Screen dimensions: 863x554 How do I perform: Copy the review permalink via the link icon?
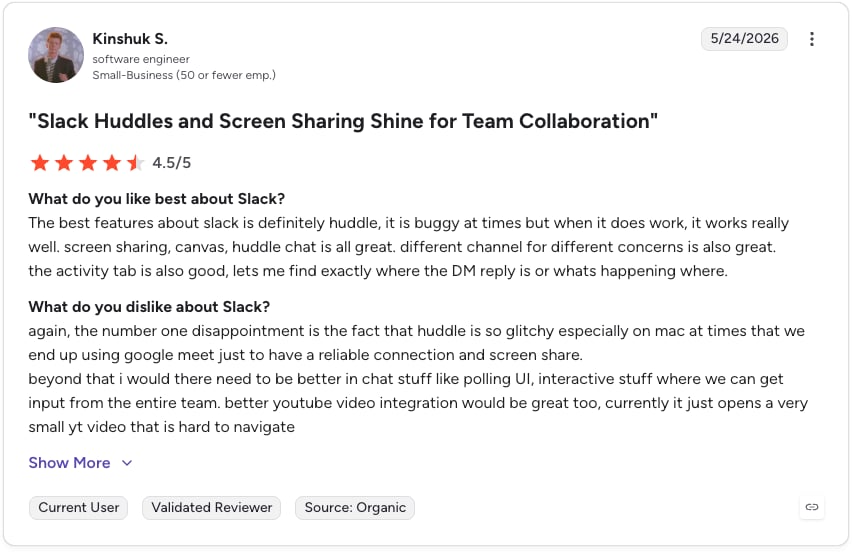tap(811, 507)
